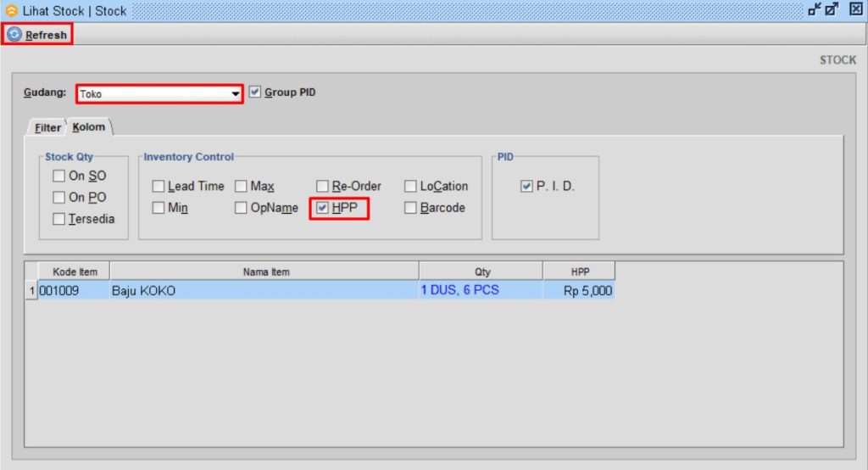Enable the On SO checkbox
868x470 pixels.
tap(58, 176)
